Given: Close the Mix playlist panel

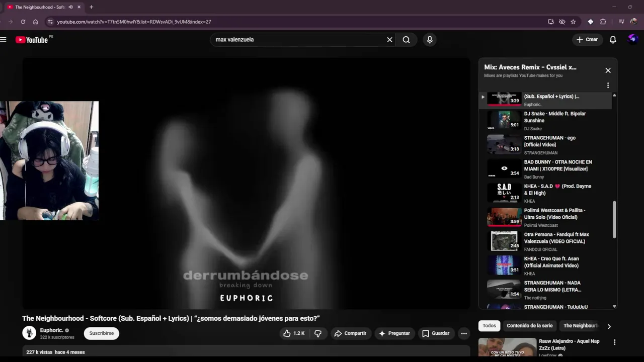Looking at the screenshot, I should [x=608, y=70].
